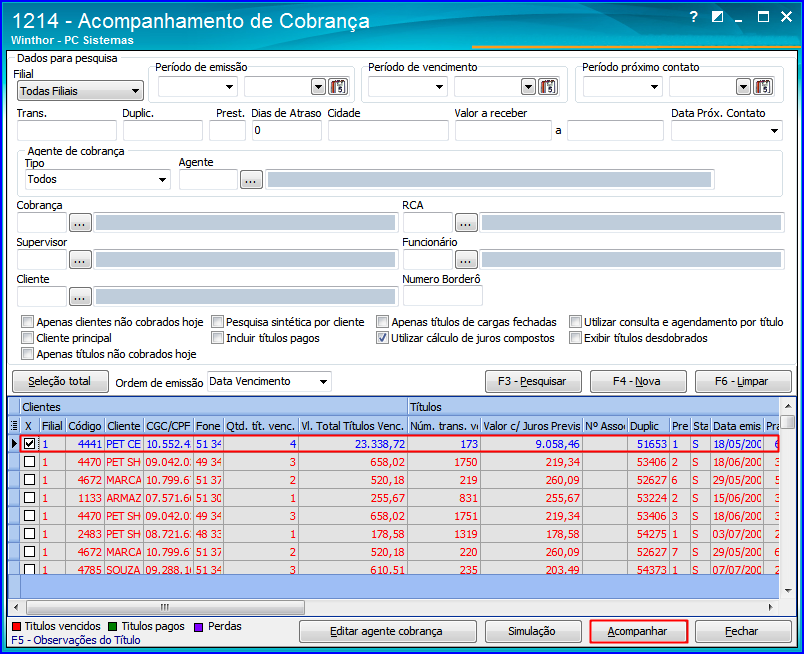The image size is (804, 654).
Task: Click Acompanhar button
Action: tap(638, 631)
